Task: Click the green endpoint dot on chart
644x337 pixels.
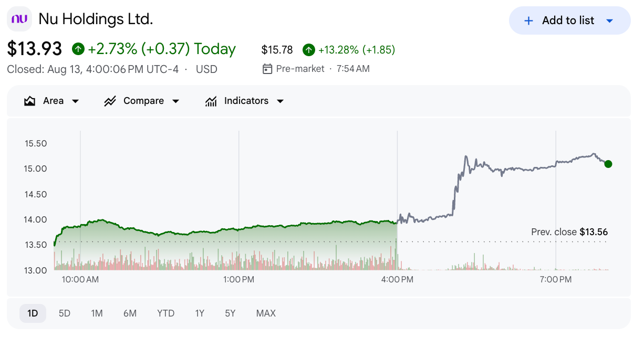Action: click(x=608, y=164)
